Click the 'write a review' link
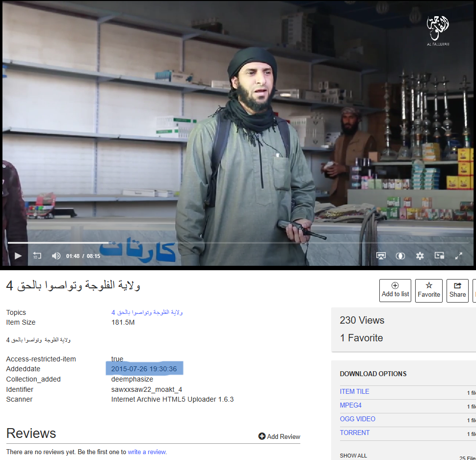The image size is (476, 460). pos(147,452)
